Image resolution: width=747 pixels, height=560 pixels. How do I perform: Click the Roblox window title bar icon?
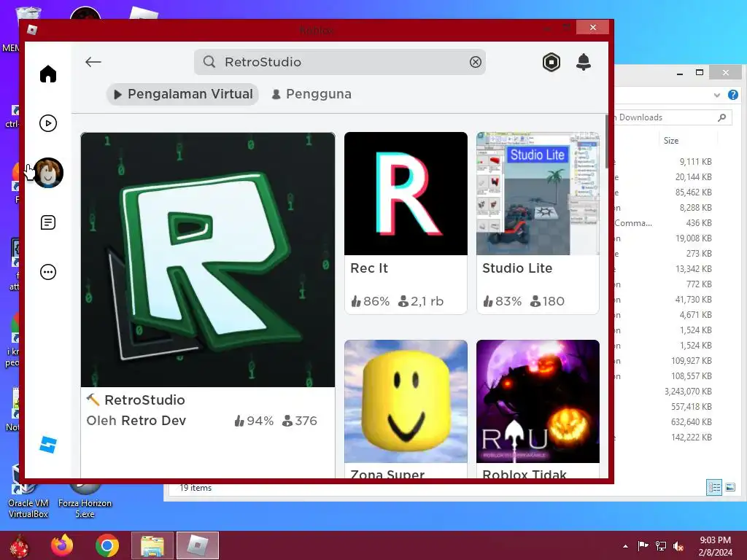tap(32, 30)
